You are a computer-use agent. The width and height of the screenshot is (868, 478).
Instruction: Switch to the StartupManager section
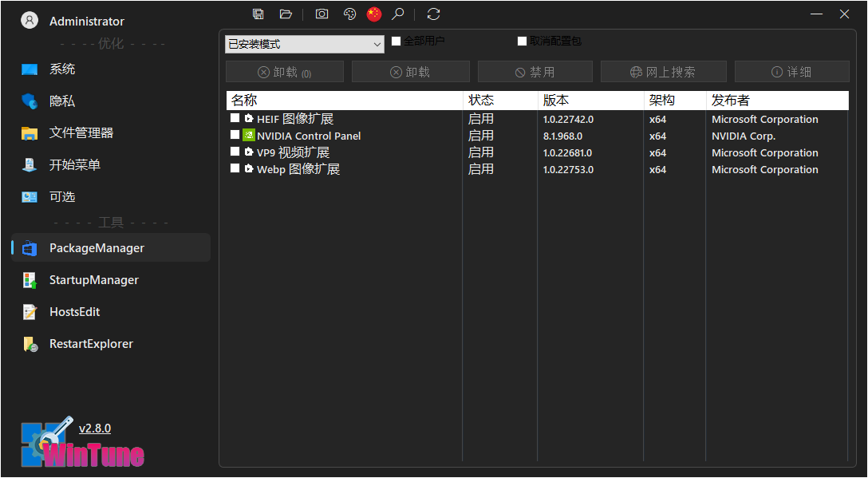pos(95,279)
